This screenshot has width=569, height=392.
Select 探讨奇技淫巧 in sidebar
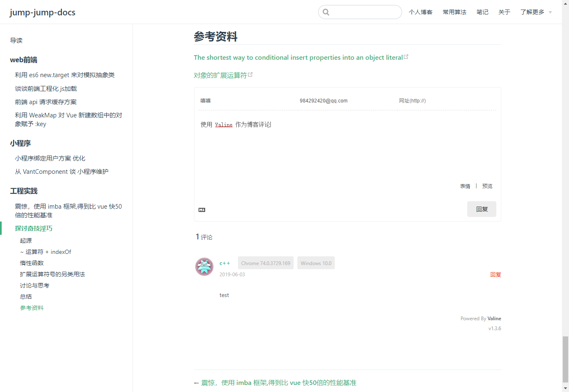point(34,228)
